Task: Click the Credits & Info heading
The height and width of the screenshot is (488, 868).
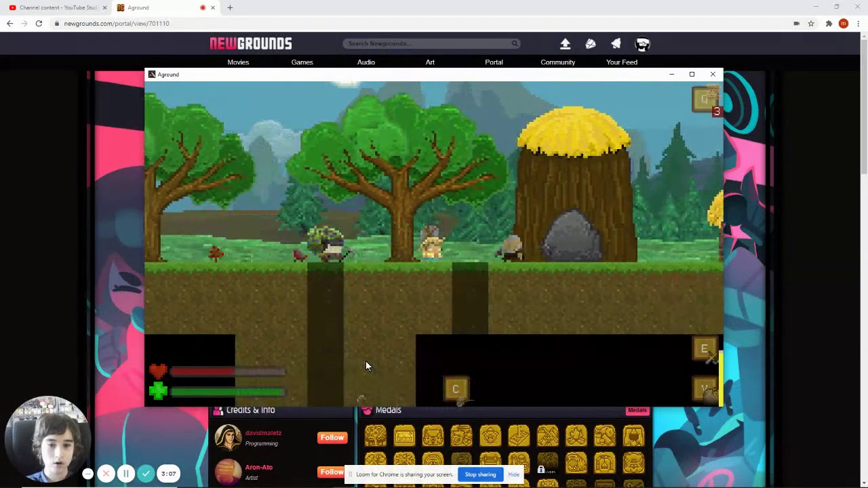Action: point(250,410)
